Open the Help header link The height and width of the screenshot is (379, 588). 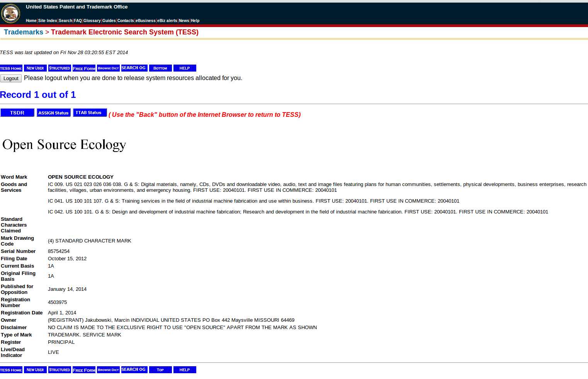(x=195, y=21)
